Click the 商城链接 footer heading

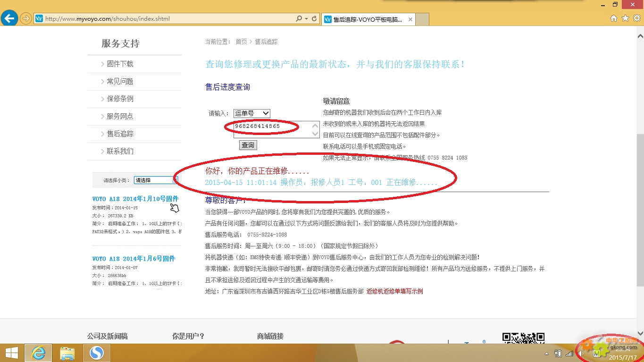tap(270, 336)
